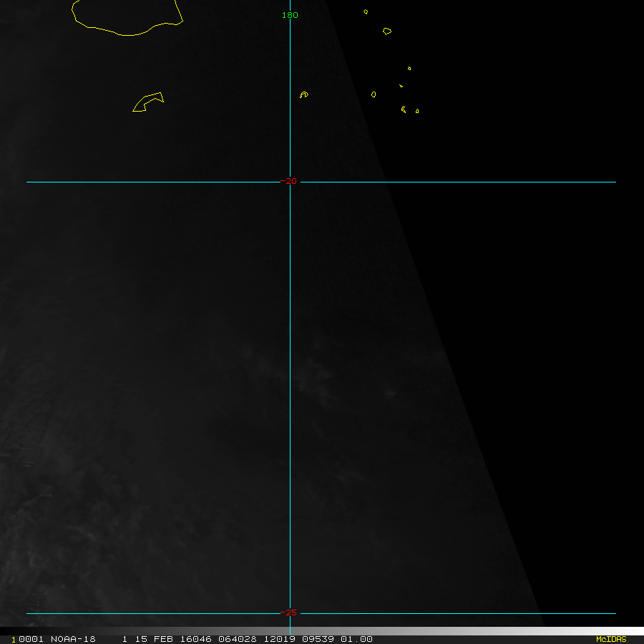Click the 09539 value in status line
The image size is (644, 644).
[318, 639]
